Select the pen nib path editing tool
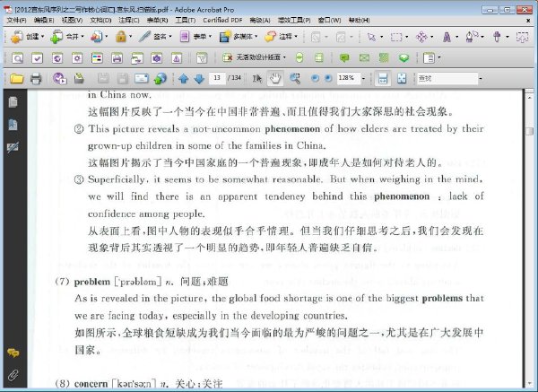Image resolution: width=538 pixels, height=392 pixels. pos(472,37)
